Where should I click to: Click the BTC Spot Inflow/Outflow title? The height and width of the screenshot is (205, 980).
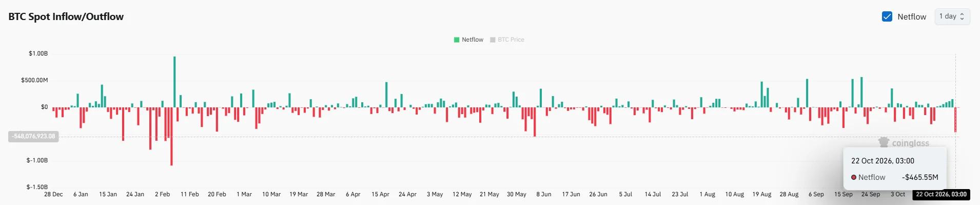pyautogui.click(x=66, y=16)
